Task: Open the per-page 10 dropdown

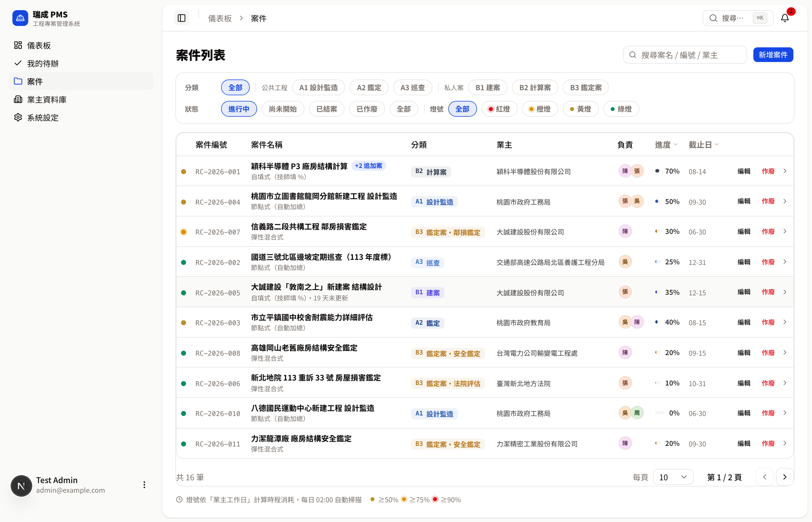Action: coord(673,477)
